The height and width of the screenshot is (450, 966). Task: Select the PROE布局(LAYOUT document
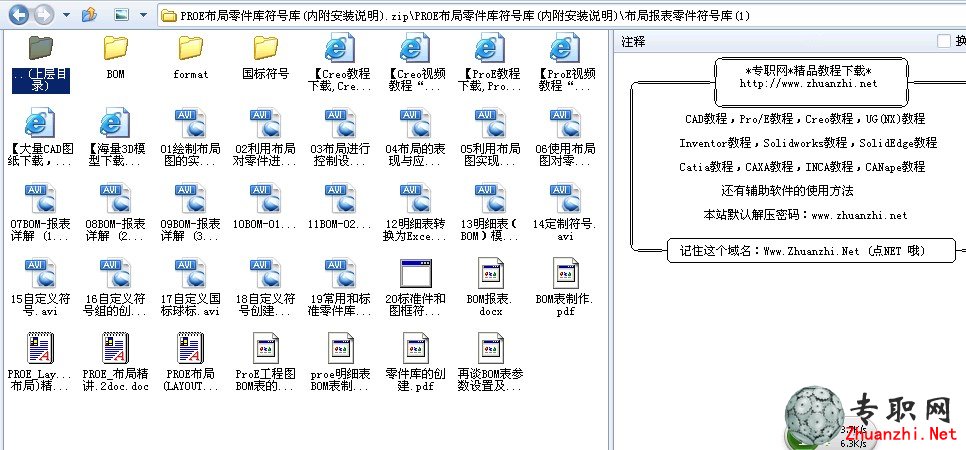click(190, 362)
